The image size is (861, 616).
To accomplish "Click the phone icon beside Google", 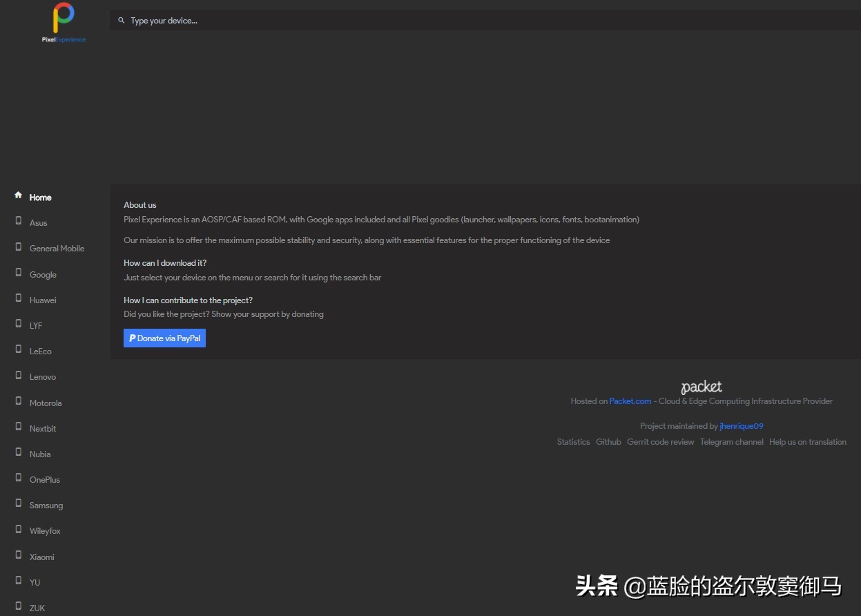I will click(x=17, y=272).
